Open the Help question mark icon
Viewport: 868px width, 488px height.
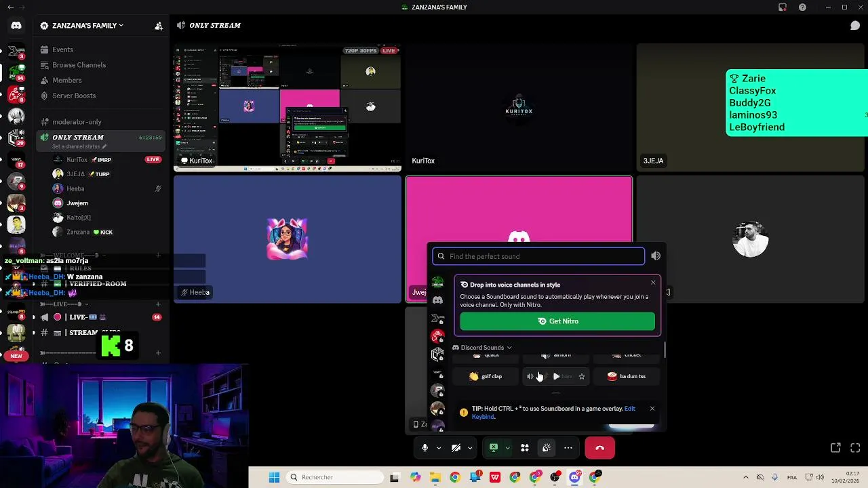click(803, 7)
